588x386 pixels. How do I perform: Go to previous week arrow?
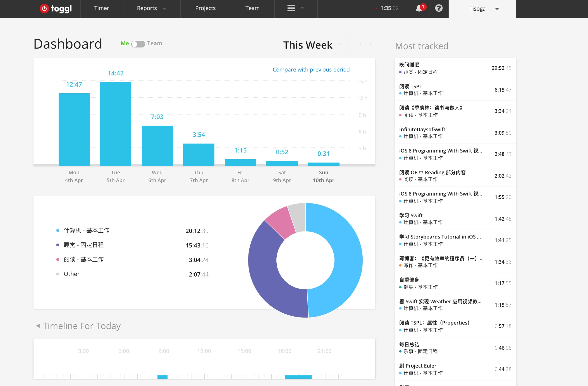click(361, 44)
